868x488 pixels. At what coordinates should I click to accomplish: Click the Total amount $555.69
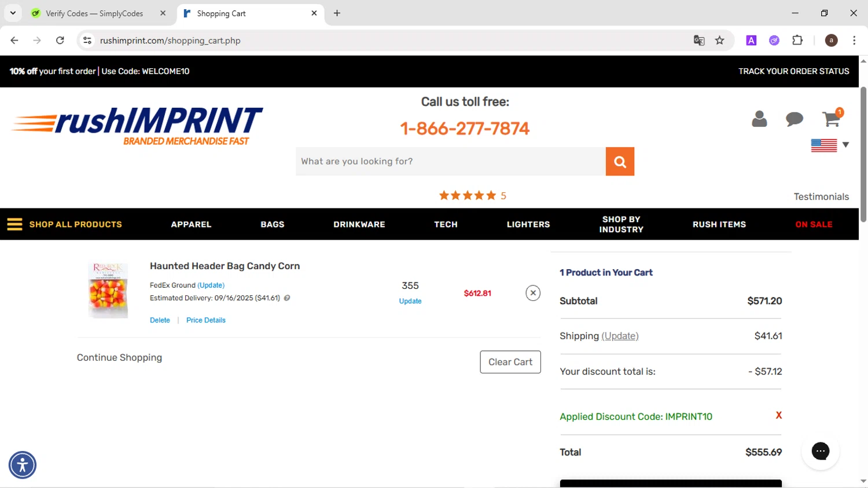764,452
